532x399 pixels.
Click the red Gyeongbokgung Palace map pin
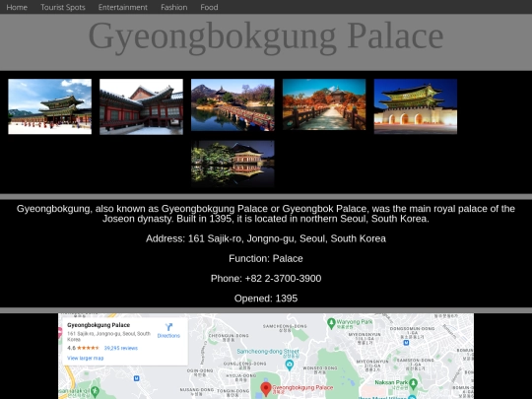[x=266, y=389]
